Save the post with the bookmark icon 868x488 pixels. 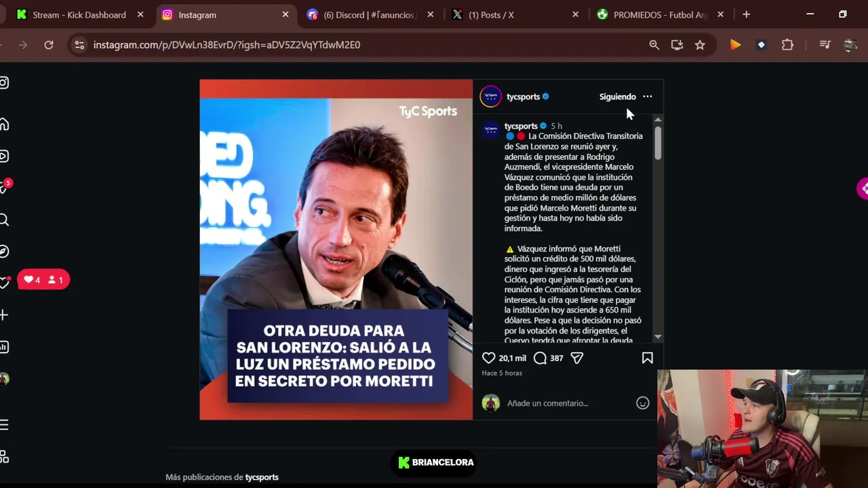[x=648, y=358]
